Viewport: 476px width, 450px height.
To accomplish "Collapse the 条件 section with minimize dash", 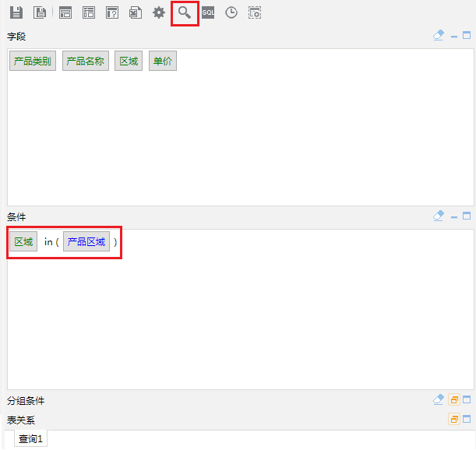I will (454, 217).
